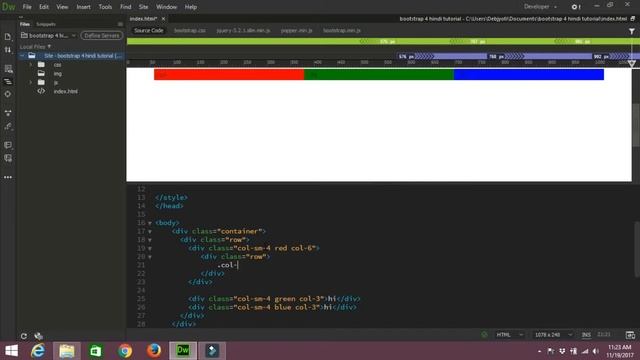
Task: Click the blue column in Live View
Action: [529, 74]
